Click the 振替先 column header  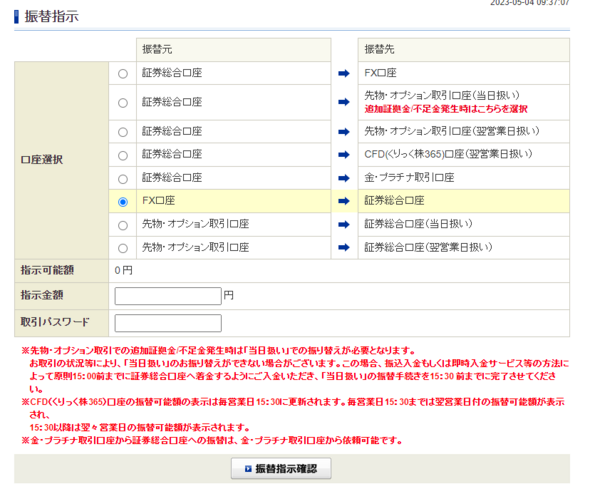[463, 49]
